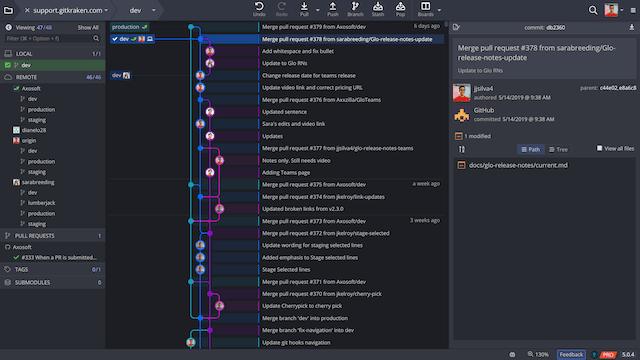Select the dianelo28 remote
This screenshot has height=360, width=640.
(33, 130)
